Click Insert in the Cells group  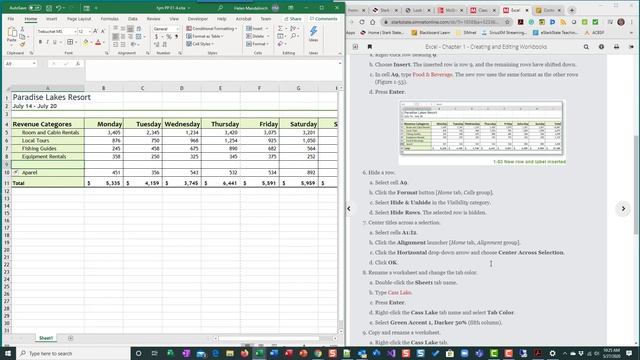257,29
